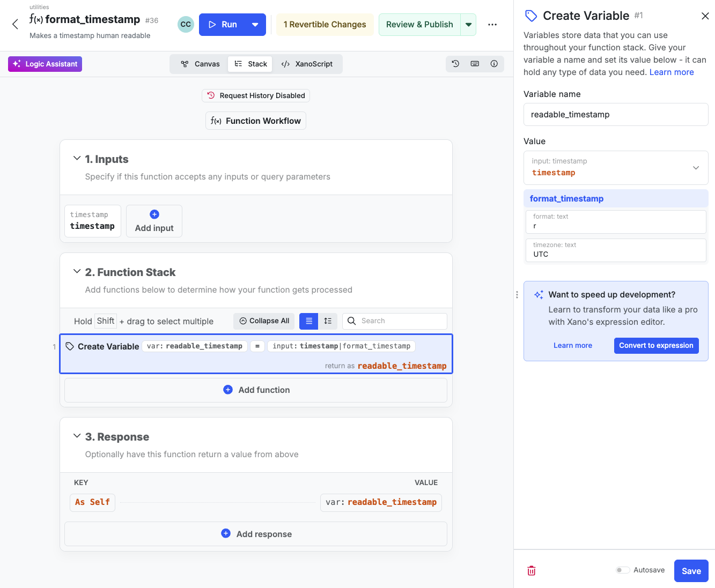
Task: Open the version history clock icon
Action: click(x=455, y=64)
